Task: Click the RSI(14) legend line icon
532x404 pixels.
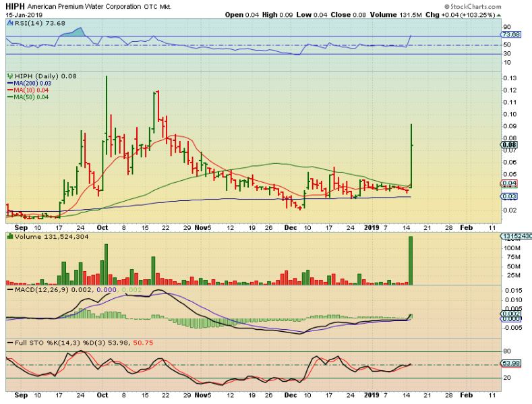Action: click(x=10, y=24)
